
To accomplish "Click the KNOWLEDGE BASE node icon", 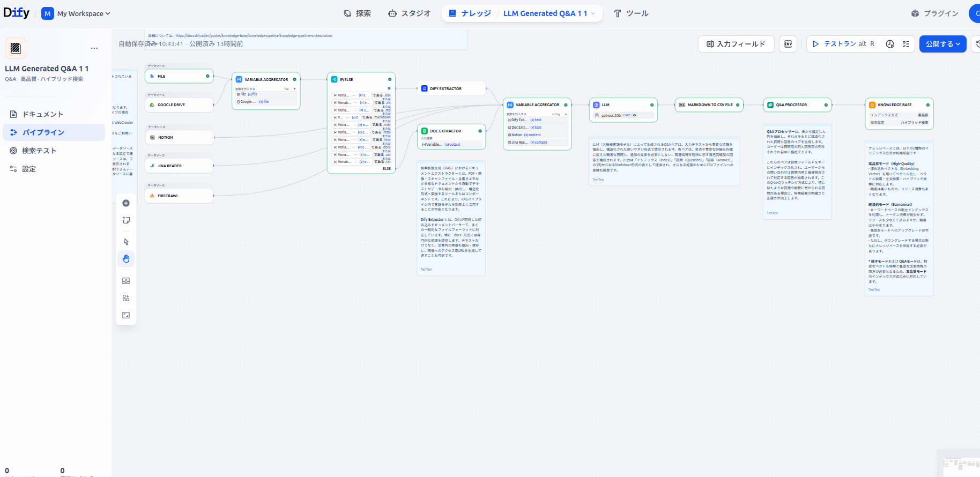I will 872,105.
